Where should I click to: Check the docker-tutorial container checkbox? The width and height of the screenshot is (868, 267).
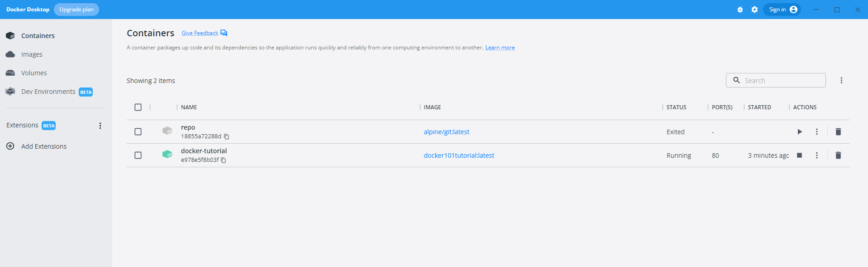(x=138, y=155)
